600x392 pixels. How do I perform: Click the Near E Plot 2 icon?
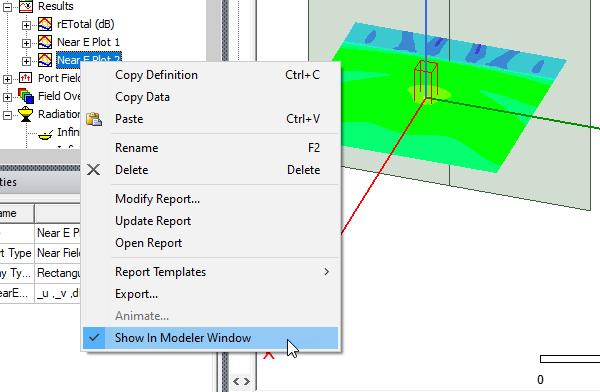pos(45,60)
